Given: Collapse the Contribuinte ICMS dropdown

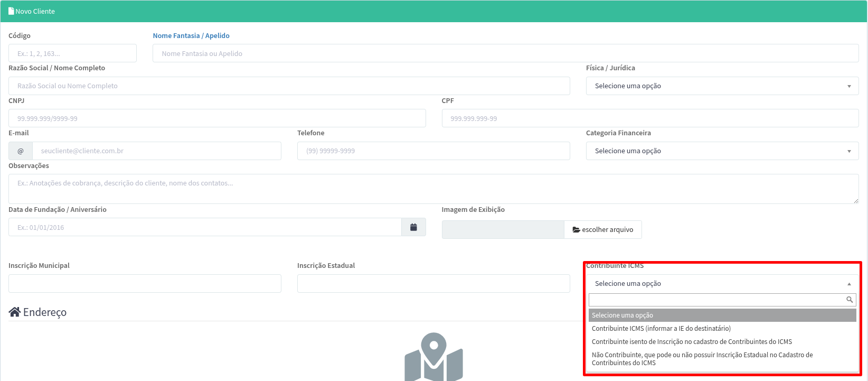Looking at the screenshot, I should tap(722, 284).
